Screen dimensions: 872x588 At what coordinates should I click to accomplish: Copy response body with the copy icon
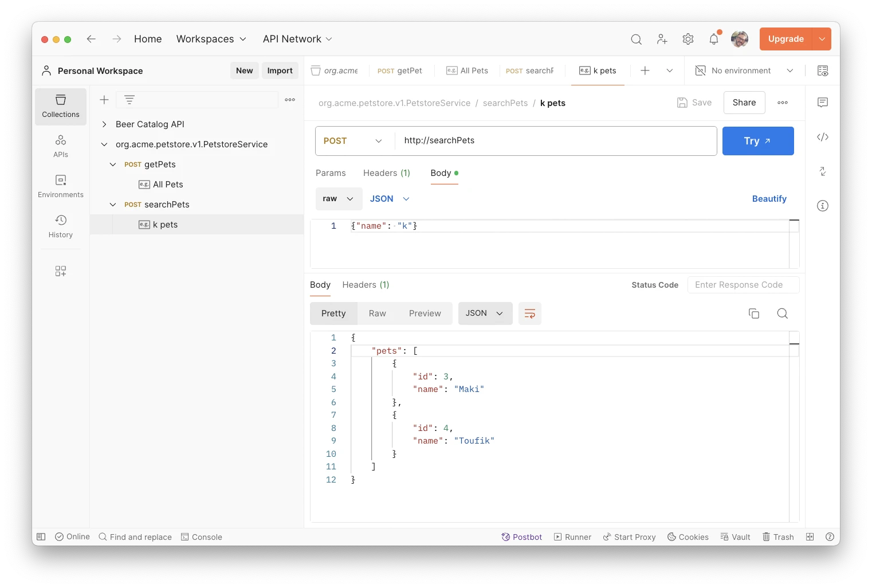tap(754, 313)
